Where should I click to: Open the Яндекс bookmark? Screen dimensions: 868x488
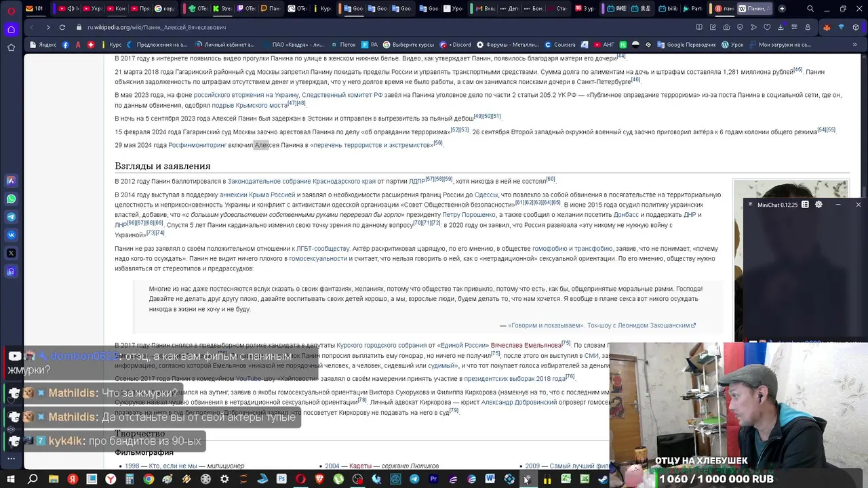pyautogui.click(x=43, y=45)
